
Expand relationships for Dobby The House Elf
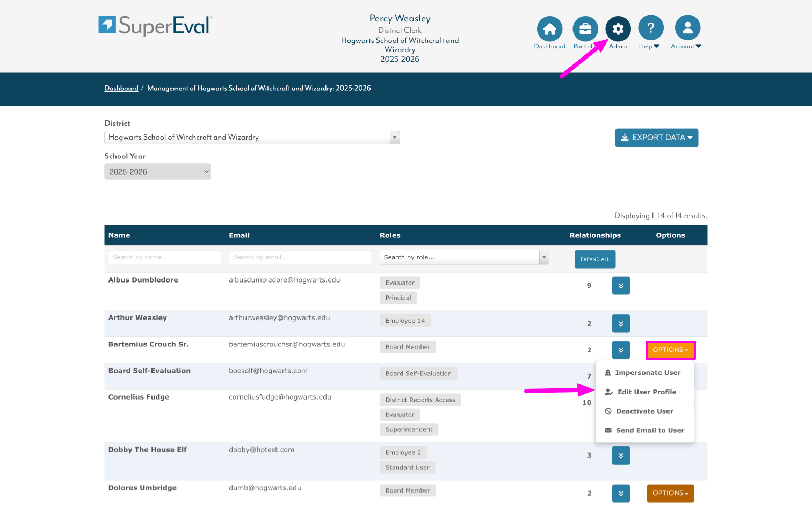[x=621, y=456]
